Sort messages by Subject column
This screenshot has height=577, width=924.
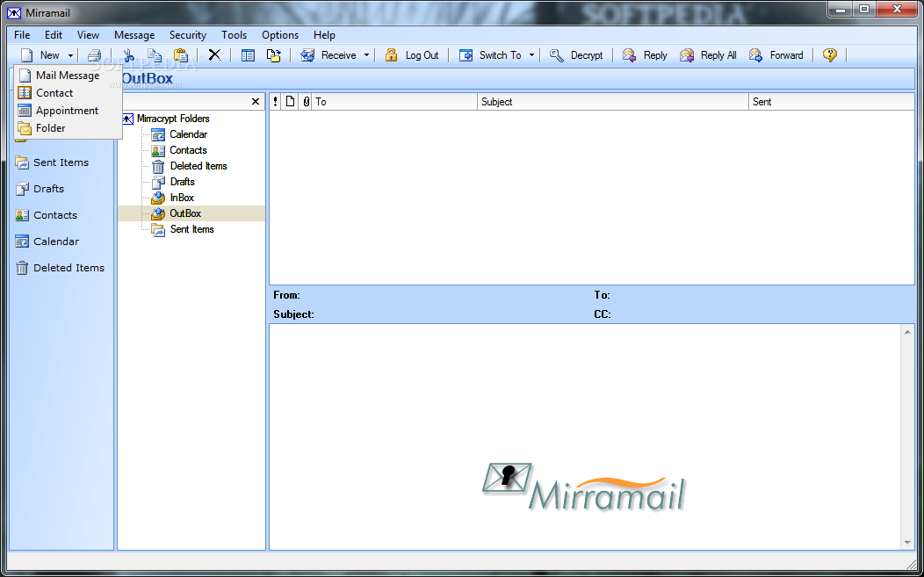coord(613,102)
